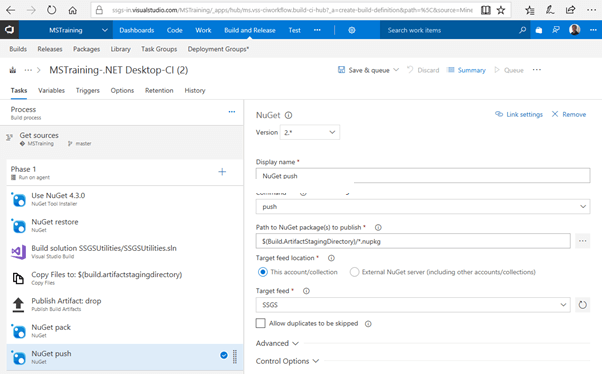Viewport: 602px width, 374px height.
Task: Click the Summary link
Action: pyautogui.click(x=466, y=70)
